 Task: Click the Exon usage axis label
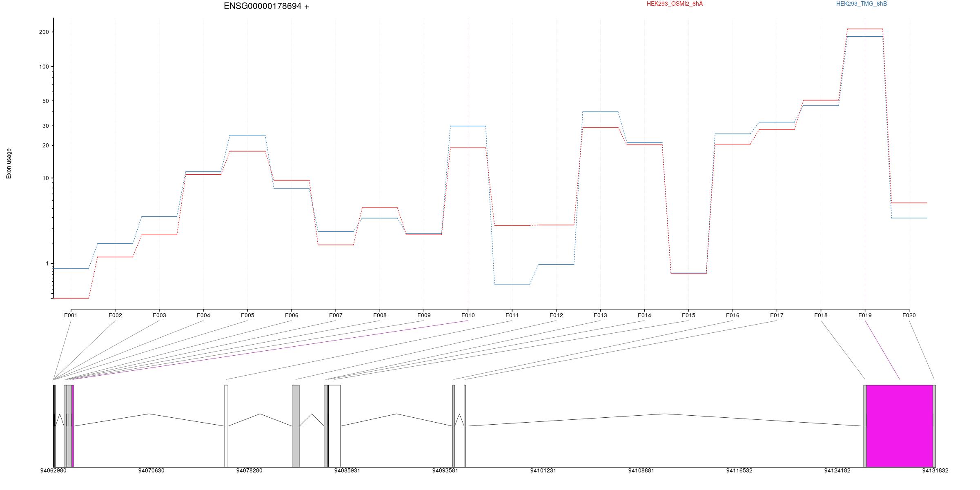pyautogui.click(x=9, y=163)
